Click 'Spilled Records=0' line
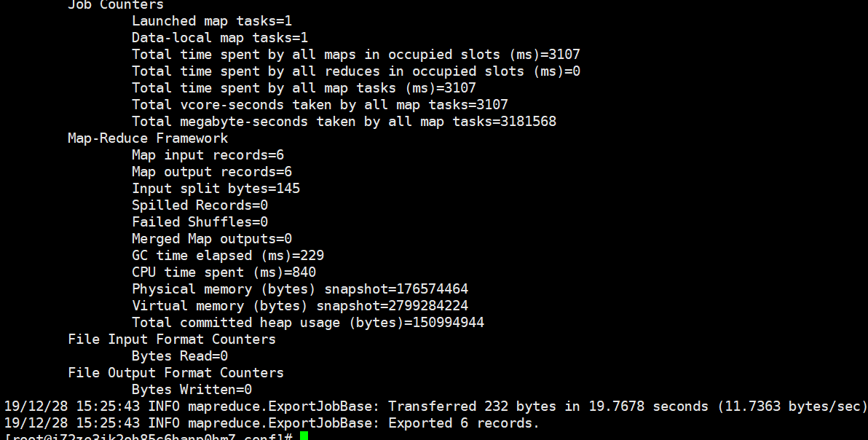 200,205
